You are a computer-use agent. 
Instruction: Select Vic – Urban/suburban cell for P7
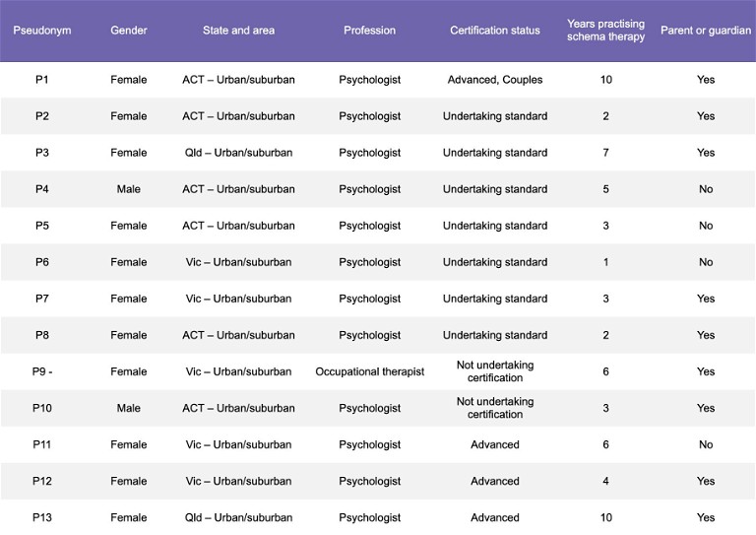click(238, 299)
